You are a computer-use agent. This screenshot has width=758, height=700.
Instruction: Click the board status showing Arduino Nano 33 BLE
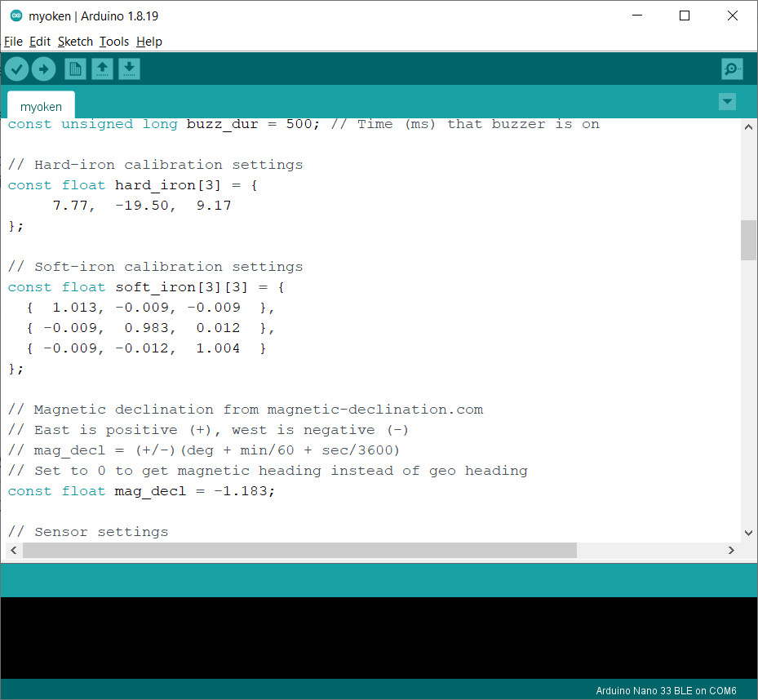664,690
